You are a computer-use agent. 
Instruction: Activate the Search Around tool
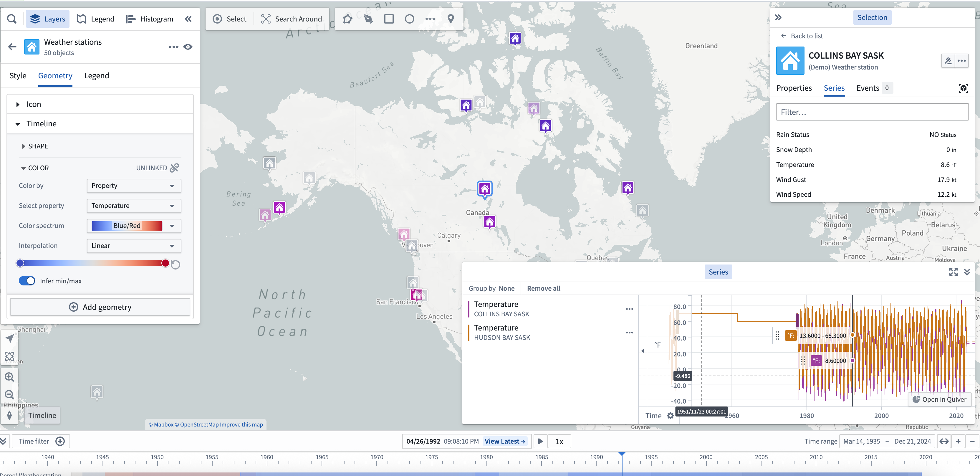pyautogui.click(x=292, y=18)
